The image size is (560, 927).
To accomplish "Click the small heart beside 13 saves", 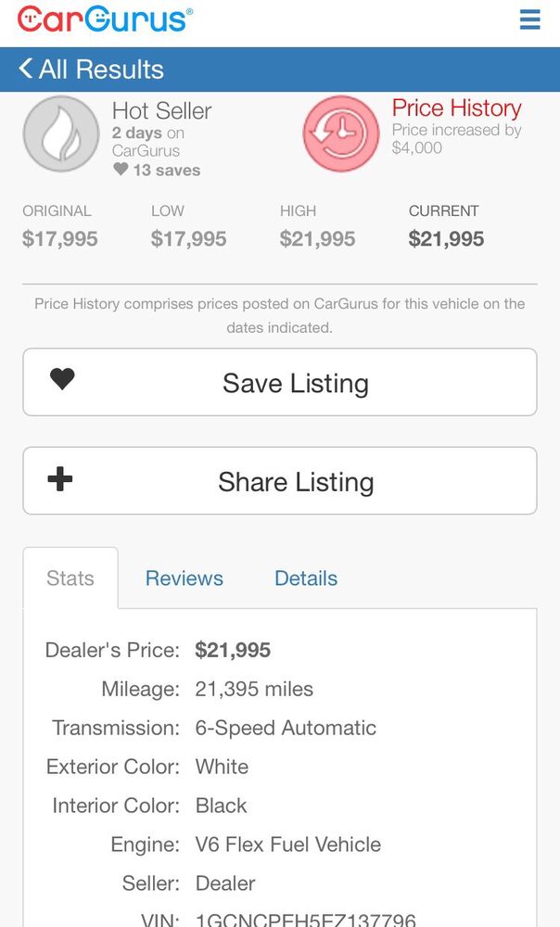I will tap(121, 170).
